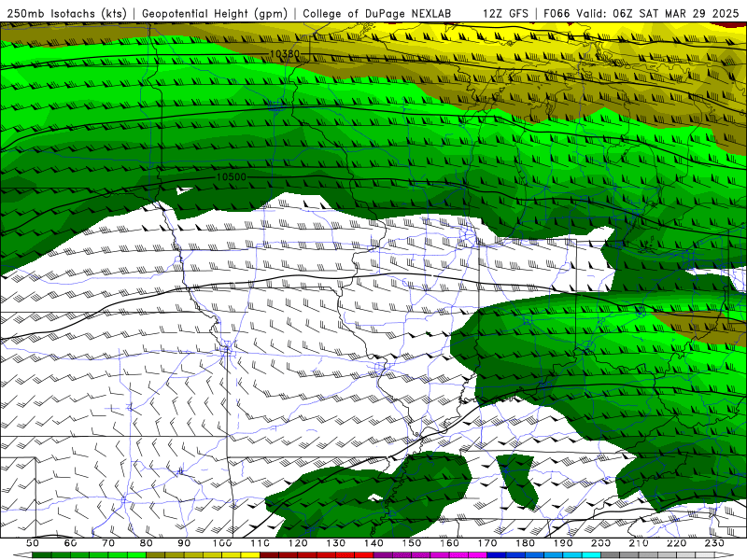Click the 120 value on the color scale

[x=298, y=543]
